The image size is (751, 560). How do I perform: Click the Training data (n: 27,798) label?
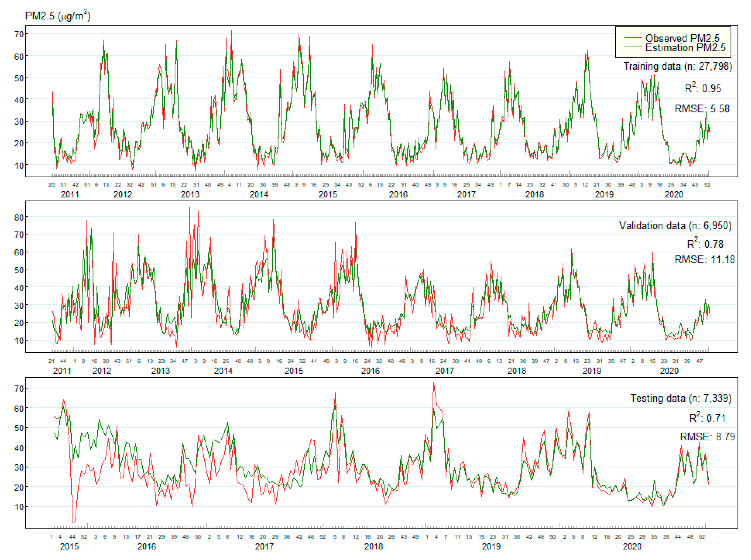[x=677, y=66]
